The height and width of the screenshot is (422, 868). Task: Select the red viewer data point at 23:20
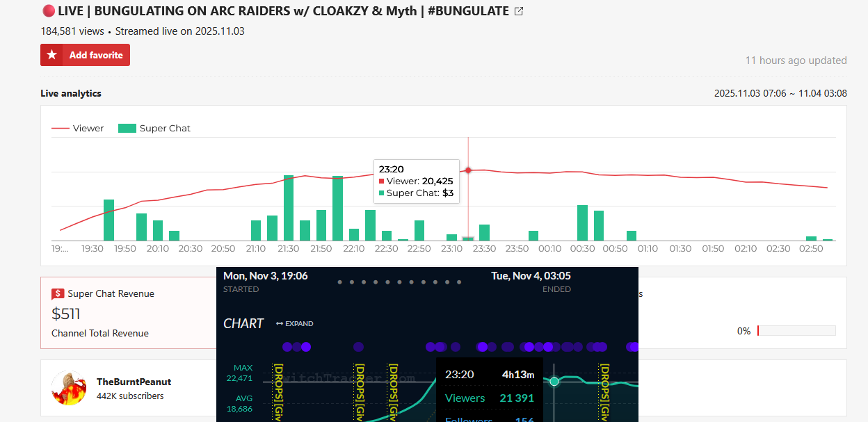click(x=468, y=170)
